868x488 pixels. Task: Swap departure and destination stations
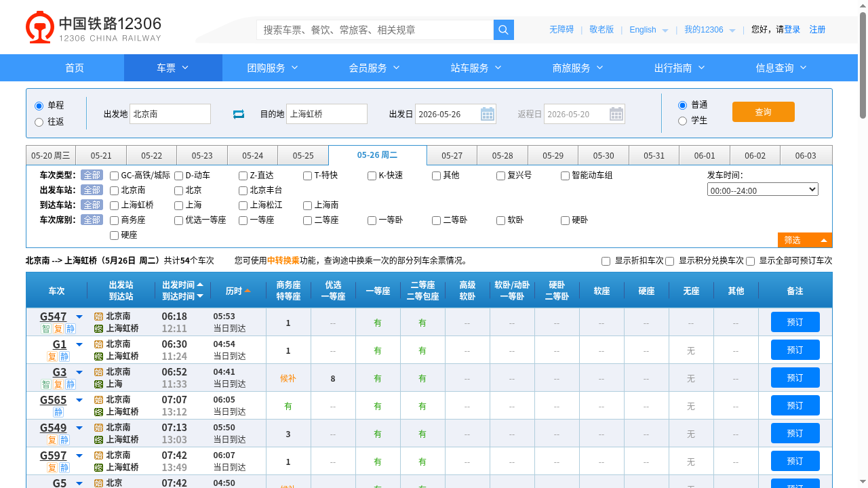239,114
